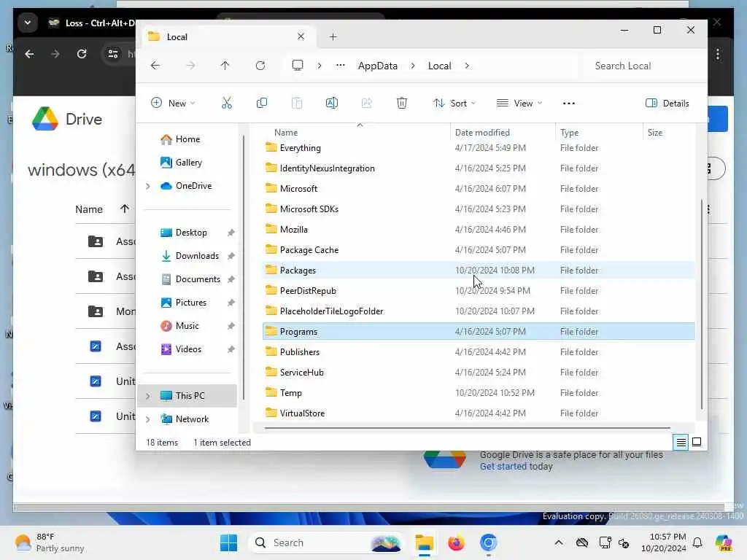
Task: Click the Cut scissors icon
Action: [227, 103]
